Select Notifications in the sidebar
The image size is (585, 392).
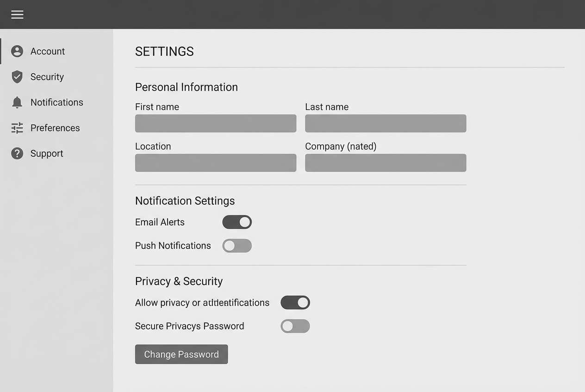click(56, 102)
